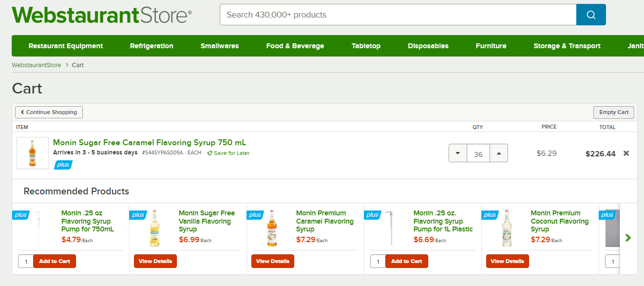Add Syrup Pump for 1L Plastic to cart
This screenshot has height=286, width=644.
pos(407,261)
